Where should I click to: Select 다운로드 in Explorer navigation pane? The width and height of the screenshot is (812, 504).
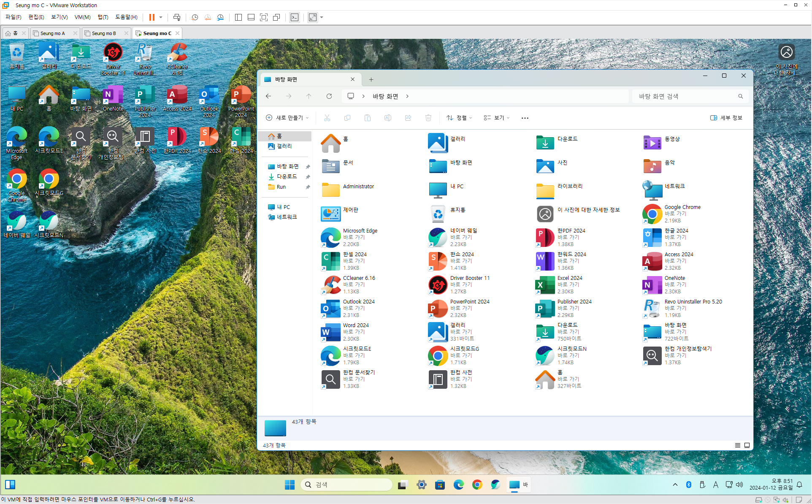(287, 176)
